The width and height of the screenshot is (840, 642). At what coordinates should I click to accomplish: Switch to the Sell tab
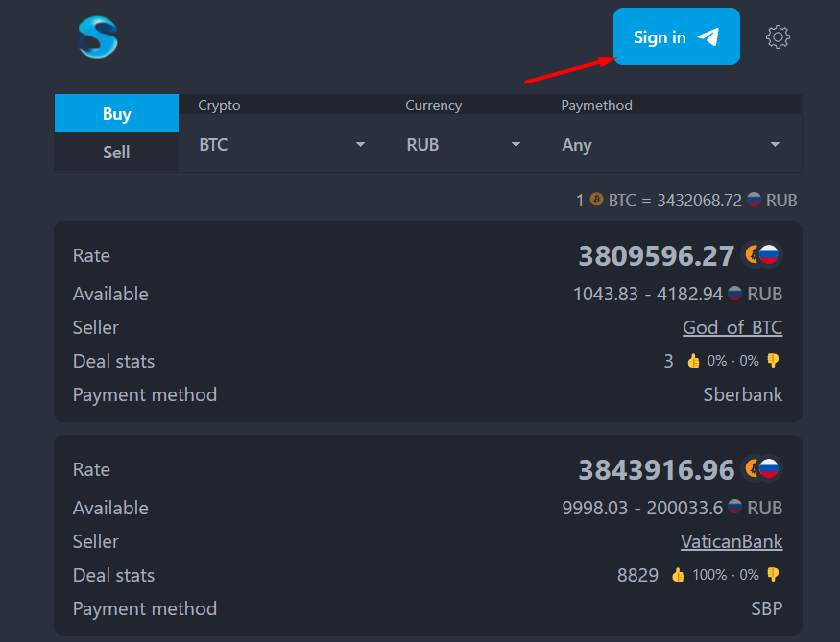click(116, 152)
